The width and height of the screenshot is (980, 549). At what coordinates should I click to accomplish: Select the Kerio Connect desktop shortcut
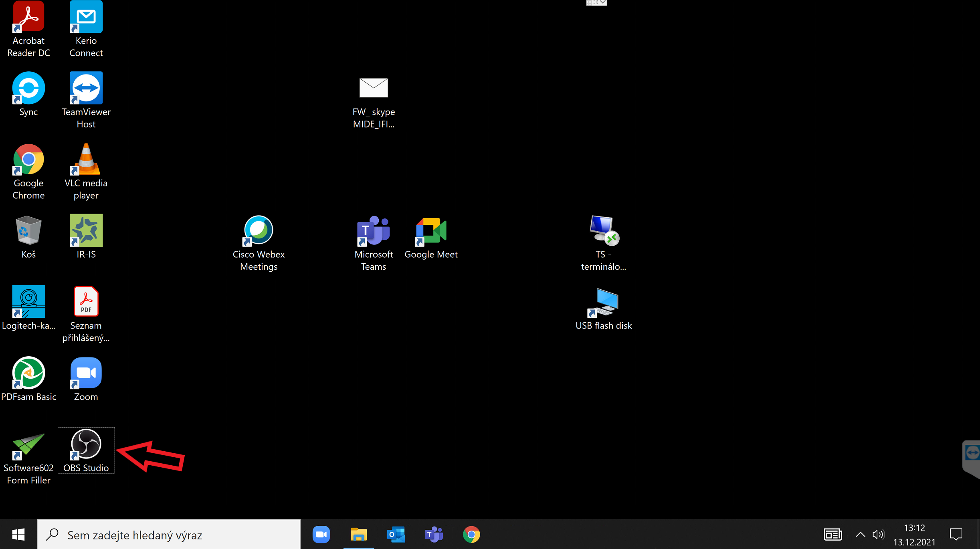click(x=86, y=29)
